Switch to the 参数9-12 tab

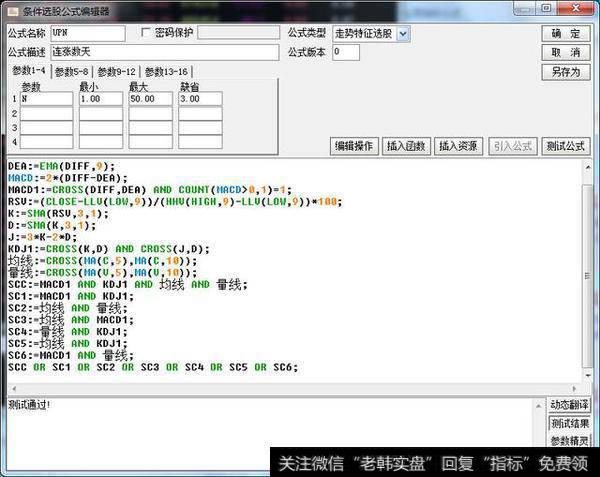116,72
